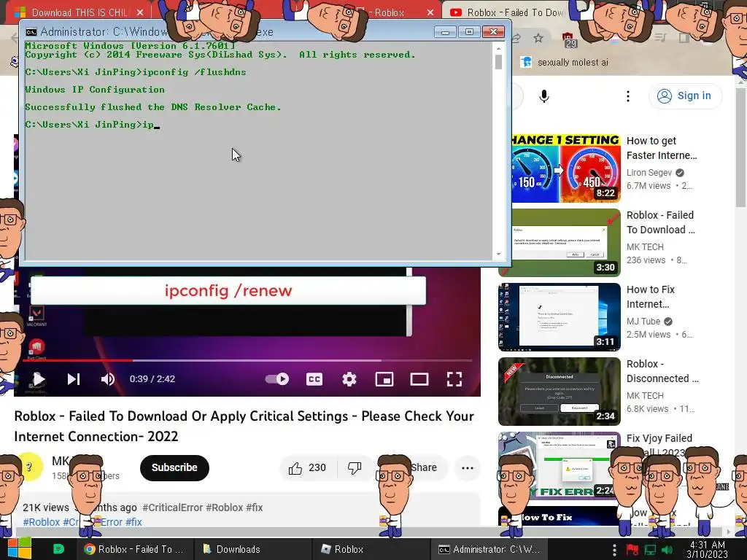Enter fullscreen video mode
Screen dimensions: 747x560
pyautogui.click(x=454, y=379)
